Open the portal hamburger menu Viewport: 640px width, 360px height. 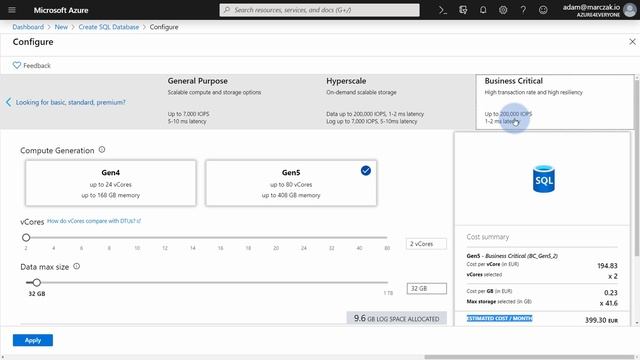12,10
